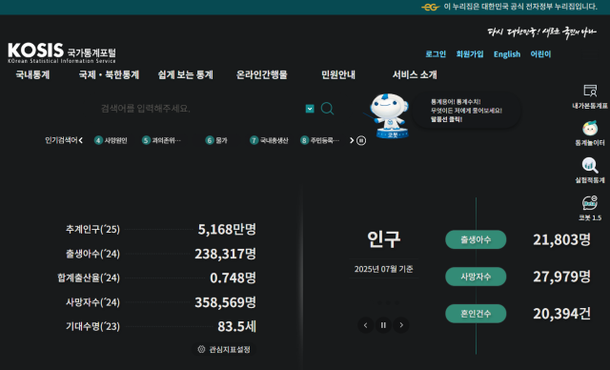
Task: Click the 27,979명 value
Action: (562, 277)
